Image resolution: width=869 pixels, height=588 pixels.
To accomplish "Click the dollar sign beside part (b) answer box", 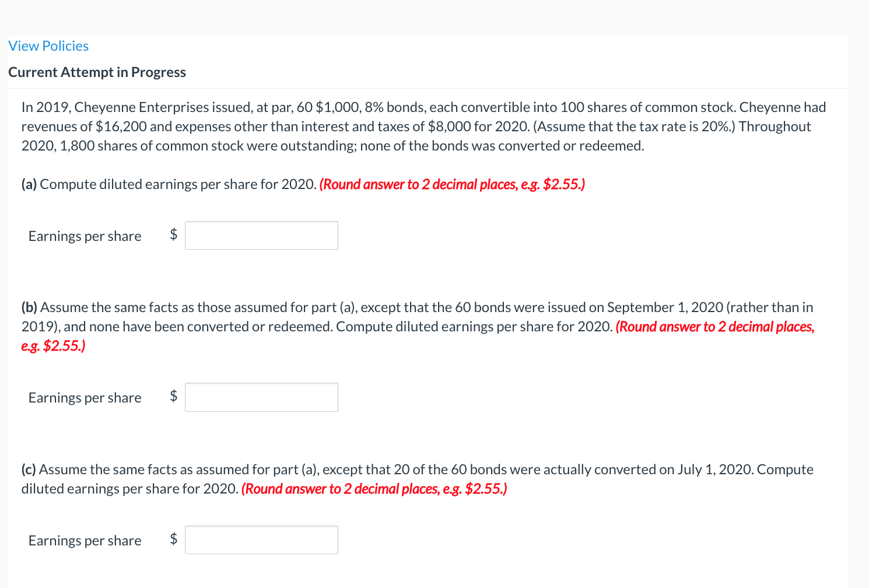I will click(x=173, y=397).
